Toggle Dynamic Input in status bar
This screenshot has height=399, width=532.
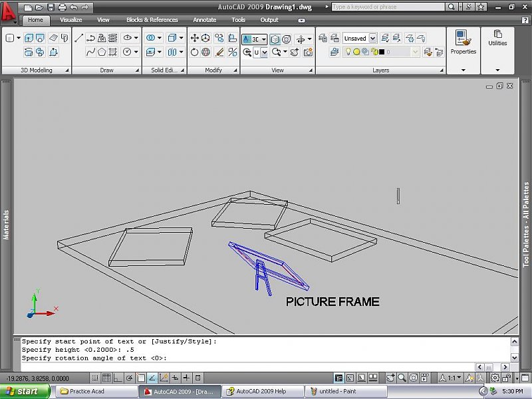[x=175, y=378]
